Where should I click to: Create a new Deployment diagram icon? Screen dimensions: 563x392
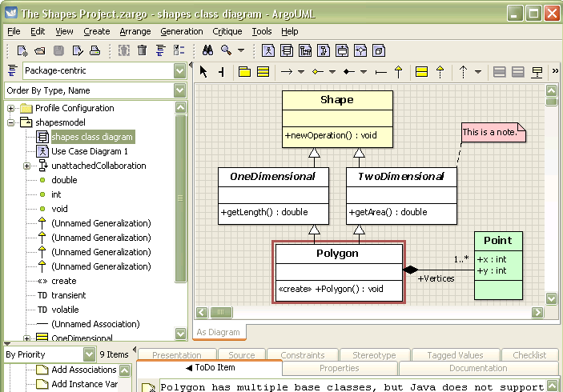tap(379, 50)
